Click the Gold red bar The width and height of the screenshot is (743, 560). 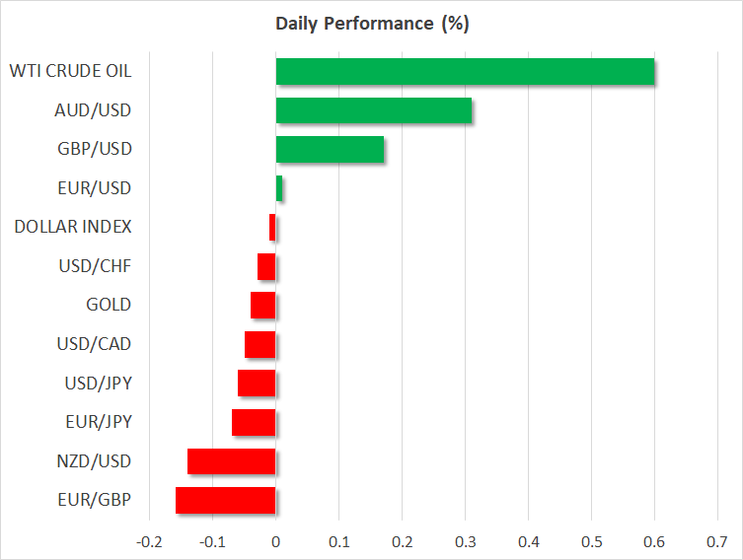click(263, 306)
